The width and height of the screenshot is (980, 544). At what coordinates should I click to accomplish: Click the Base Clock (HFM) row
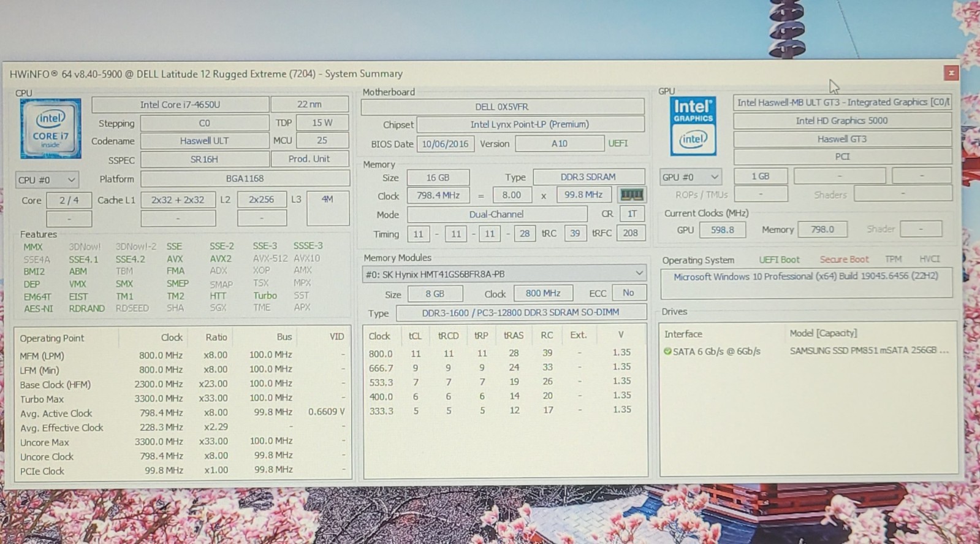(183, 384)
